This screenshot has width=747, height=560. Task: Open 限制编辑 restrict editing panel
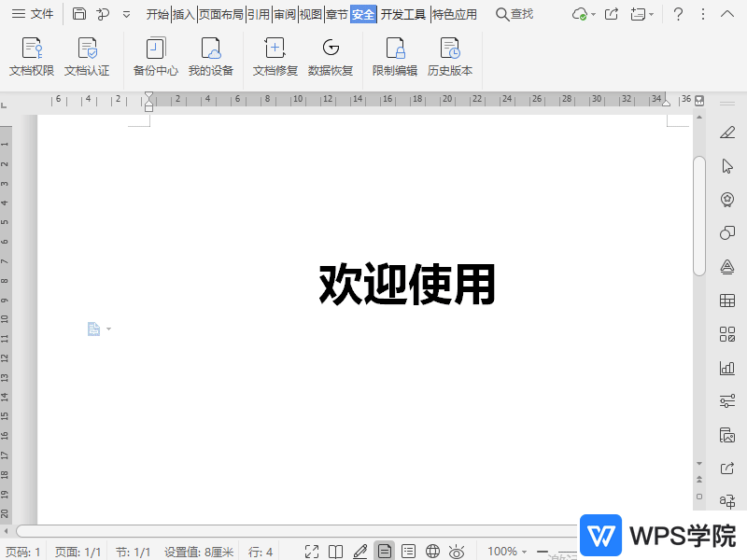point(395,57)
